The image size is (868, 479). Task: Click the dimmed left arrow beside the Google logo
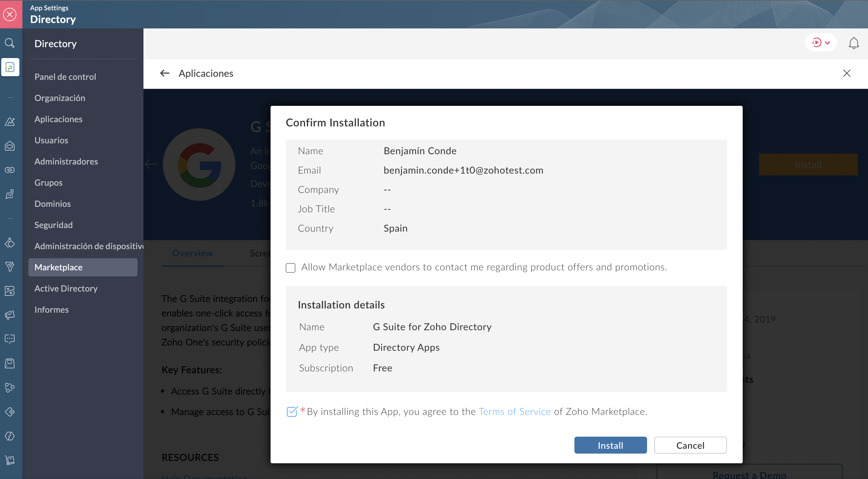pos(151,164)
